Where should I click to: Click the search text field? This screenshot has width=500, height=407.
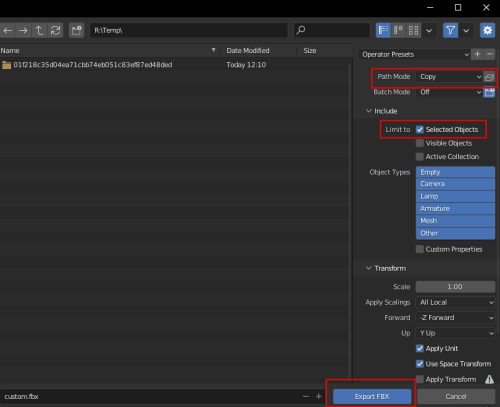coord(332,31)
